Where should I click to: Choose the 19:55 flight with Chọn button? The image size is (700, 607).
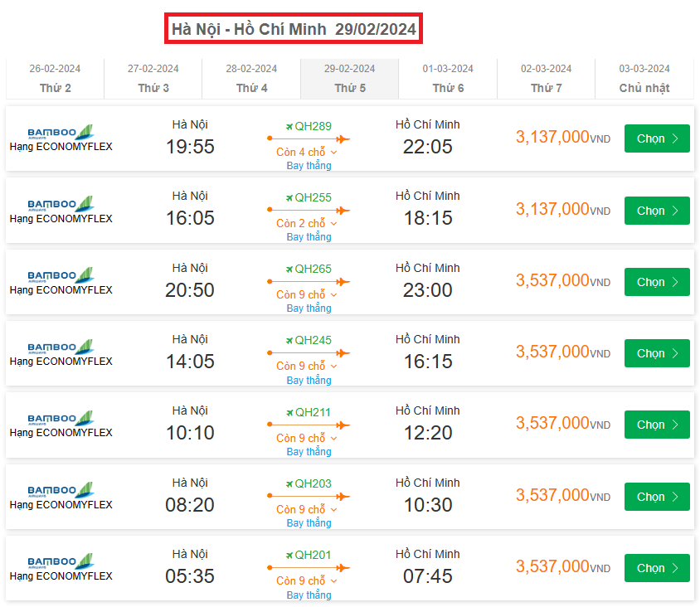tap(657, 139)
